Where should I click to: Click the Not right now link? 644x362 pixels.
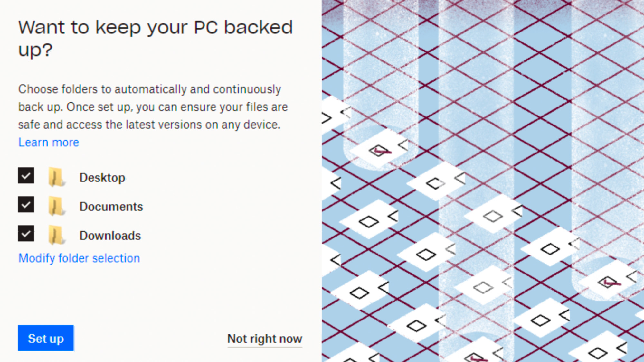[x=264, y=338]
